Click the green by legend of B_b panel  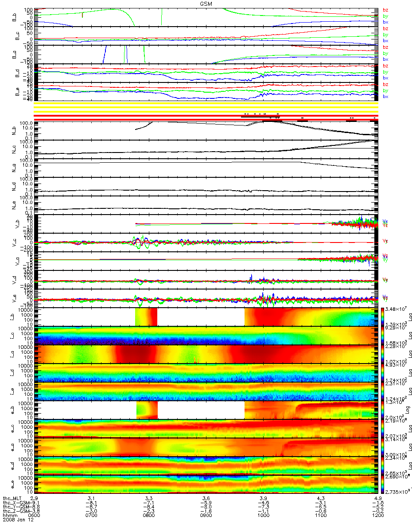385,16
